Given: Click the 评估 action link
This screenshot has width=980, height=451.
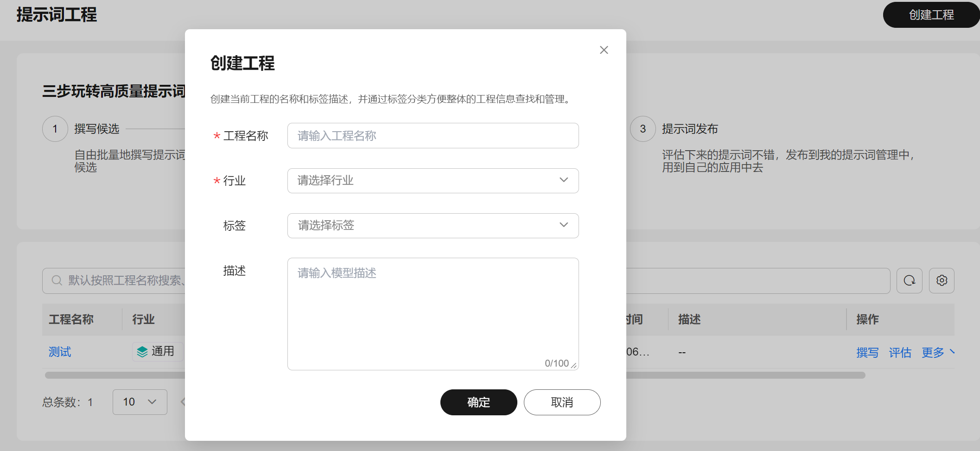Looking at the screenshot, I should click(x=900, y=352).
